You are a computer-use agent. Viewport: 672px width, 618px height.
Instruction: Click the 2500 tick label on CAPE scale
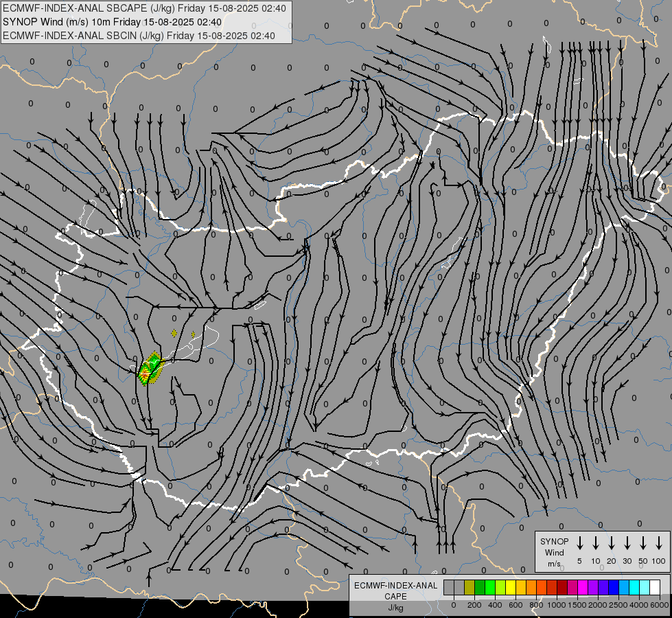618,605
